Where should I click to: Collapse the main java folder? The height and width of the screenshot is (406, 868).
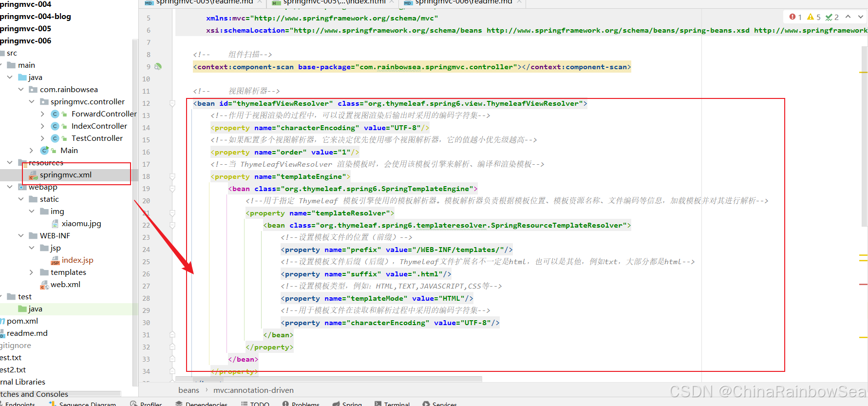10,77
